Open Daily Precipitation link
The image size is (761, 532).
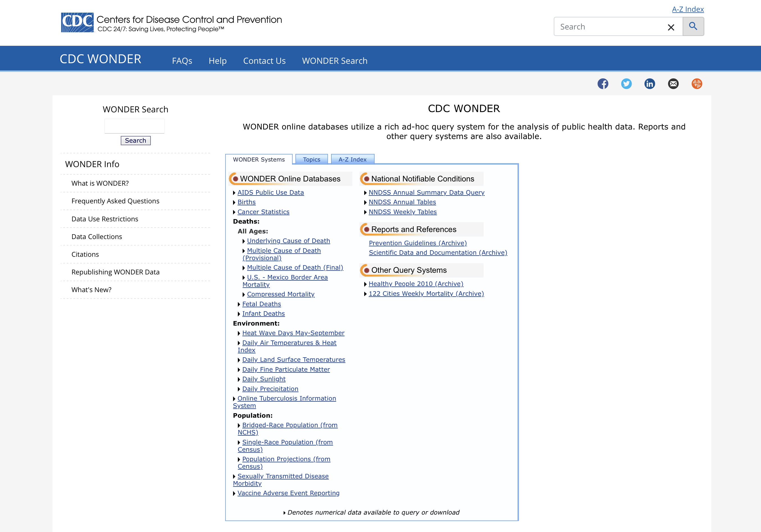270,389
